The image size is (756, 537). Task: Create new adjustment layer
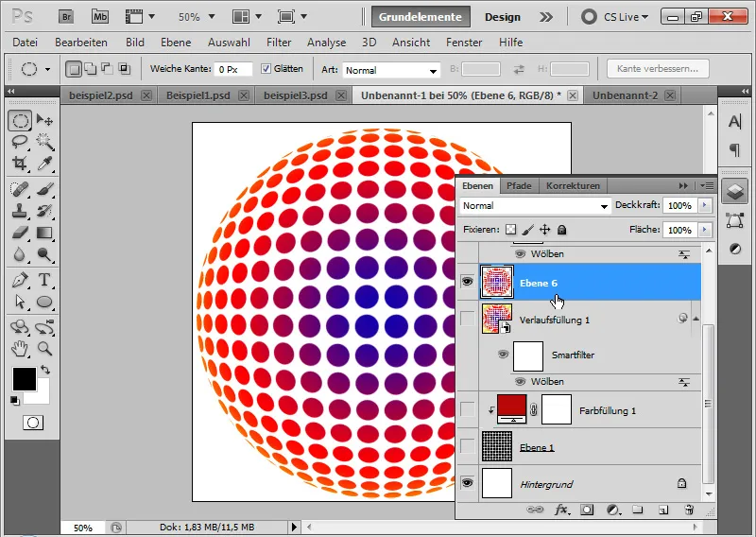(x=612, y=510)
